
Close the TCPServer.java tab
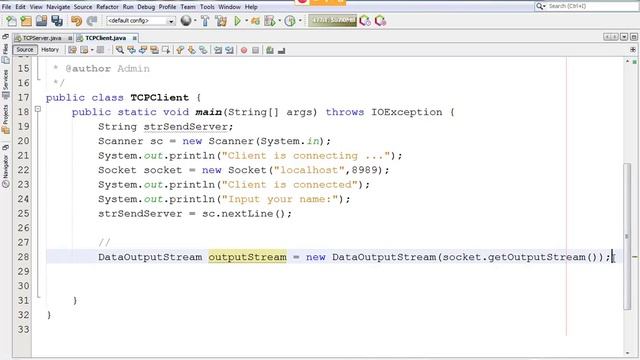[70, 38]
